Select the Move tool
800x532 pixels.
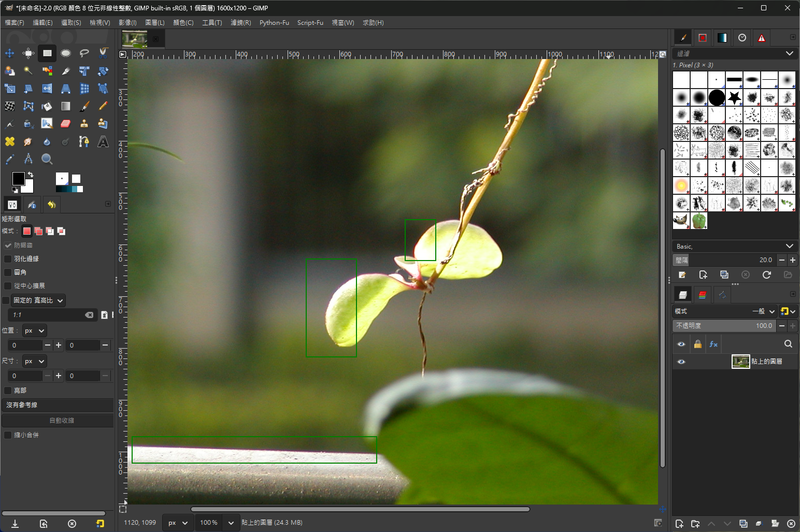[x=10, y=53]
